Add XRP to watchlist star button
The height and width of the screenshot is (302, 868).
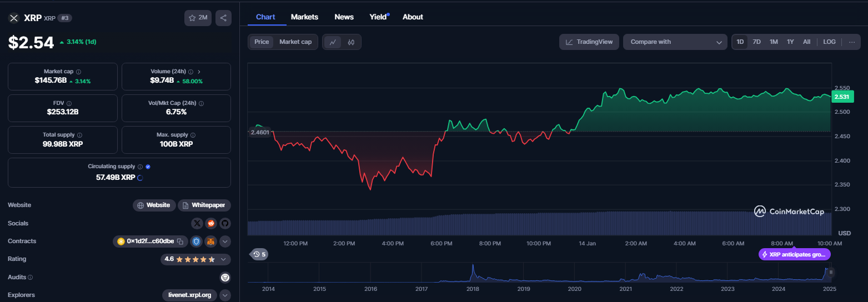[198, 18]
